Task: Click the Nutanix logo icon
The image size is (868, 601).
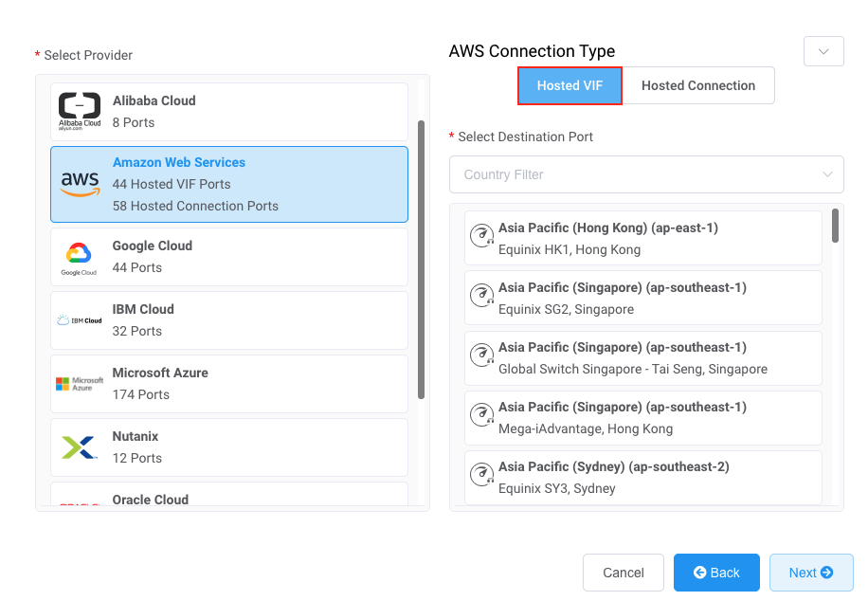Action: (x=80, y=447)
